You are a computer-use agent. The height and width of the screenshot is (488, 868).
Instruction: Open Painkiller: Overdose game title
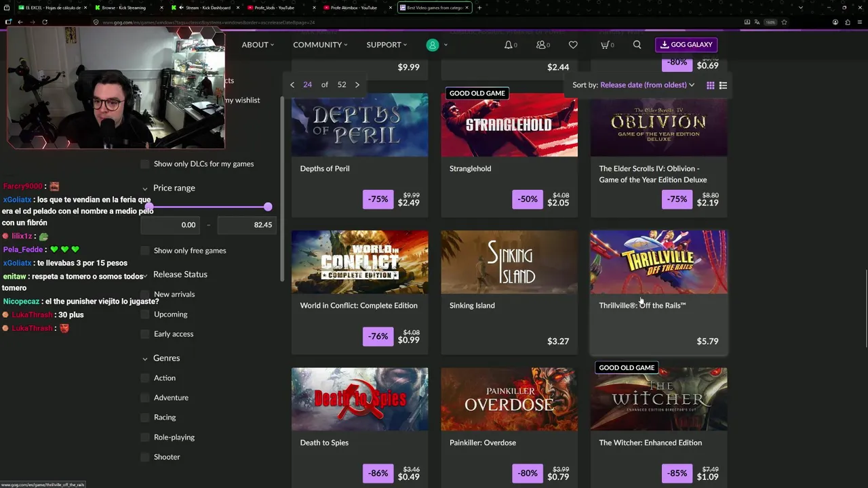pos(483,443)
